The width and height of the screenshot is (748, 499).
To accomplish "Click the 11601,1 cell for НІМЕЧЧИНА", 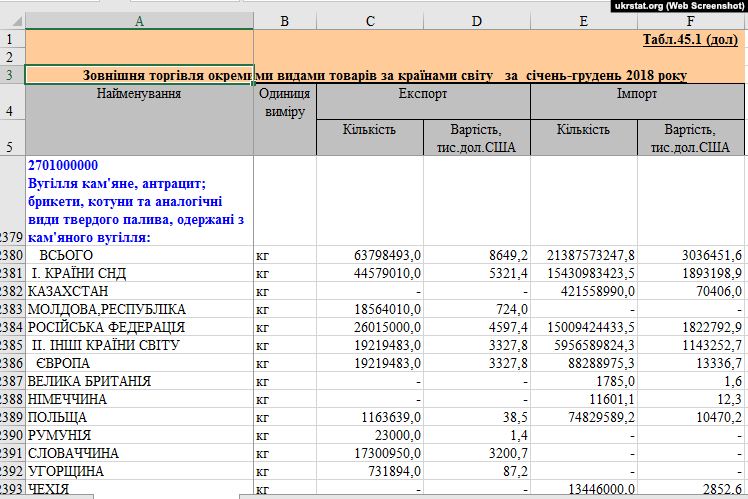I will [583, 399].
